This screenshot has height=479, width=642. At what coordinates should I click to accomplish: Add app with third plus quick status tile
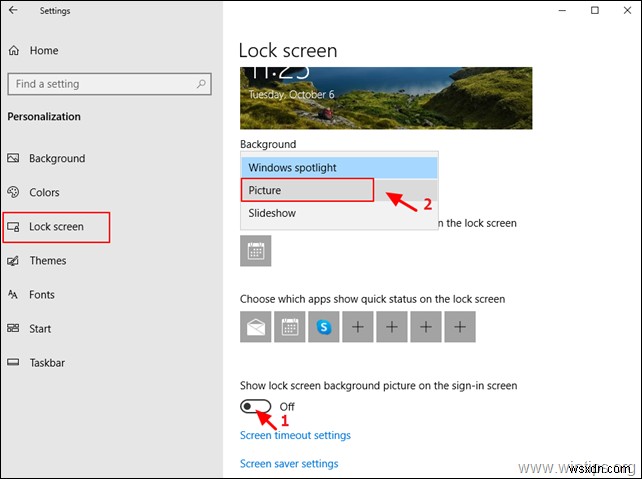426,327
